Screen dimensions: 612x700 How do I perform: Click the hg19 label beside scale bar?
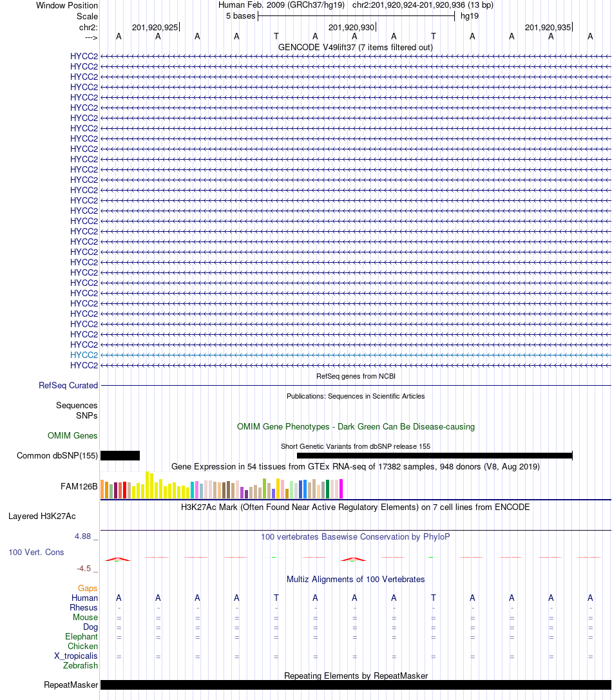[470, 16]
